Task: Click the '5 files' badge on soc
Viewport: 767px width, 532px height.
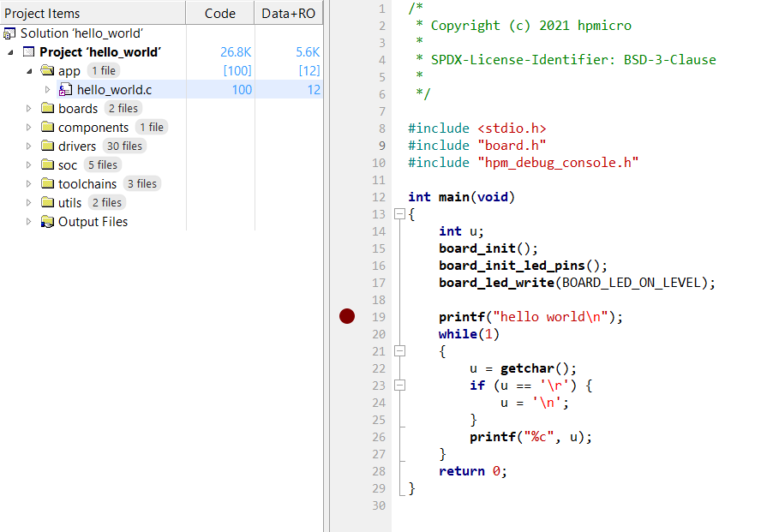Action: click(103, 164)
